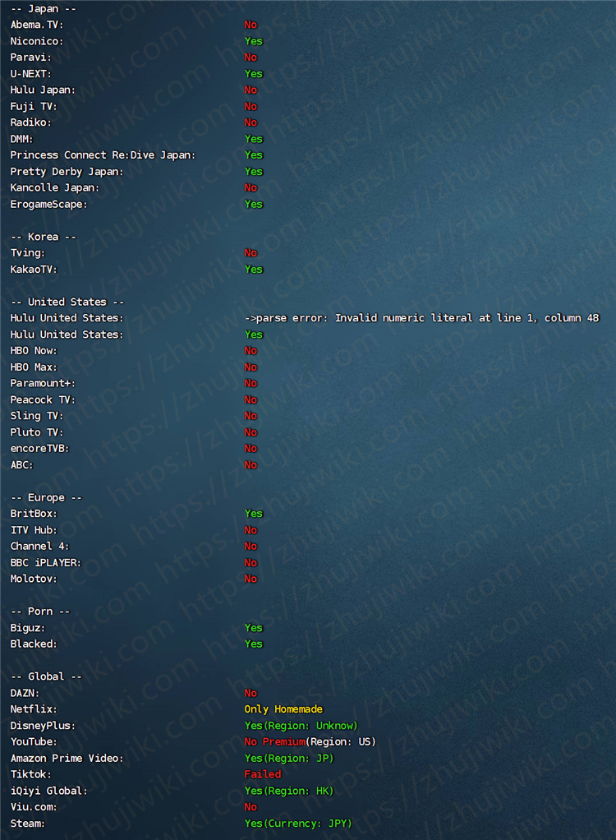Select the 'ErogameScape:' label
This screenshot has width=616, height=840.
click(48, 204)
